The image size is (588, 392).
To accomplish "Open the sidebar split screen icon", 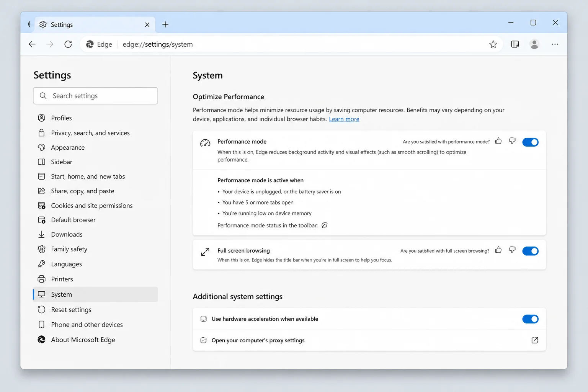I will click(x=515, y=44).
